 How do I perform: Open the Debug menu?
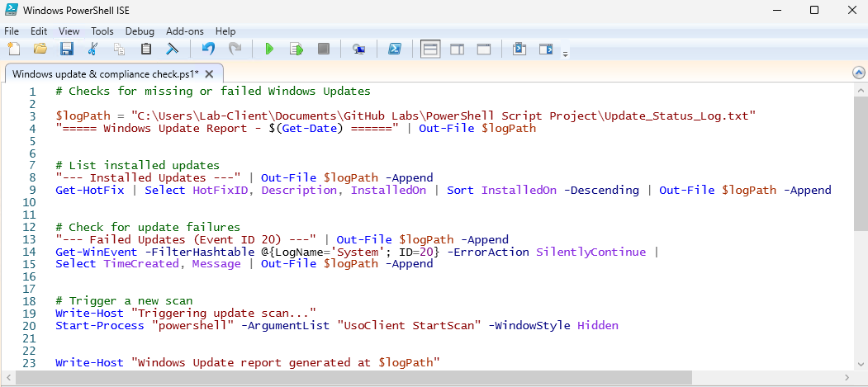coord(140,31)
